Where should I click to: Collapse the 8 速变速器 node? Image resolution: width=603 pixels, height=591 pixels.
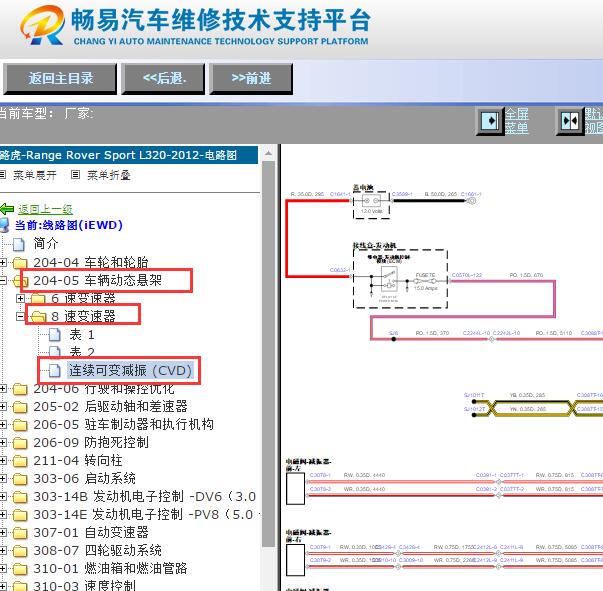tap(20, 316)
